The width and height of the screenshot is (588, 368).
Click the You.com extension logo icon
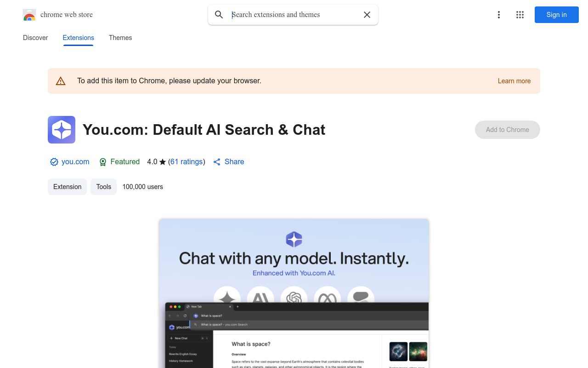62,130
